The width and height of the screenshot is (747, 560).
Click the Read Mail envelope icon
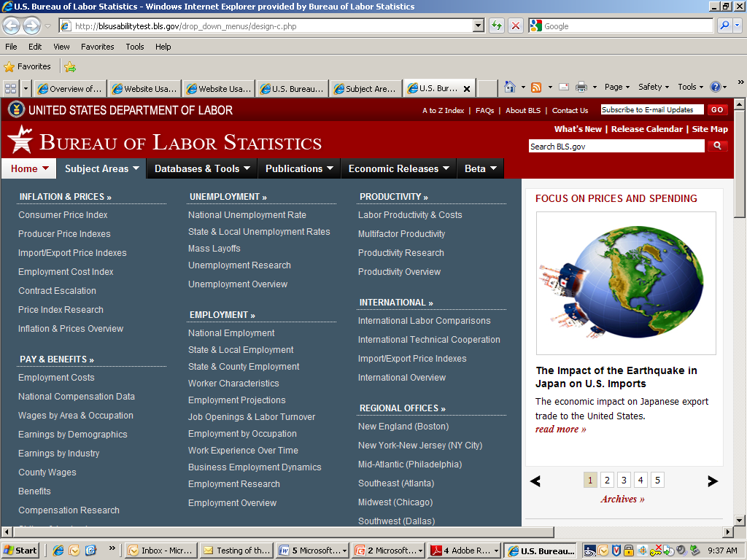(564, 87)
